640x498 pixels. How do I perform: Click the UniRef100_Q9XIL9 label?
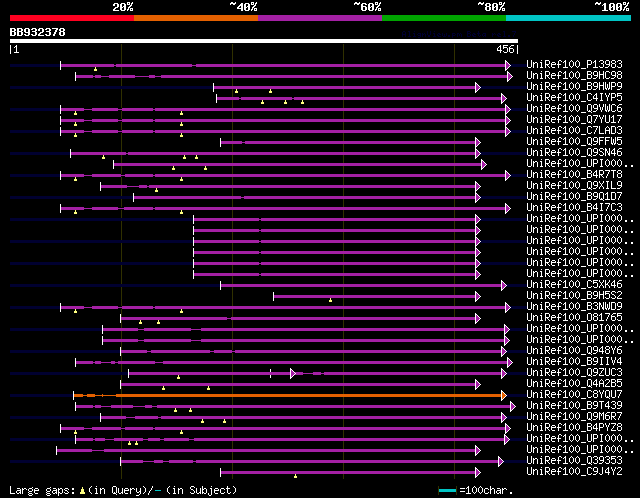click(574, 185)
